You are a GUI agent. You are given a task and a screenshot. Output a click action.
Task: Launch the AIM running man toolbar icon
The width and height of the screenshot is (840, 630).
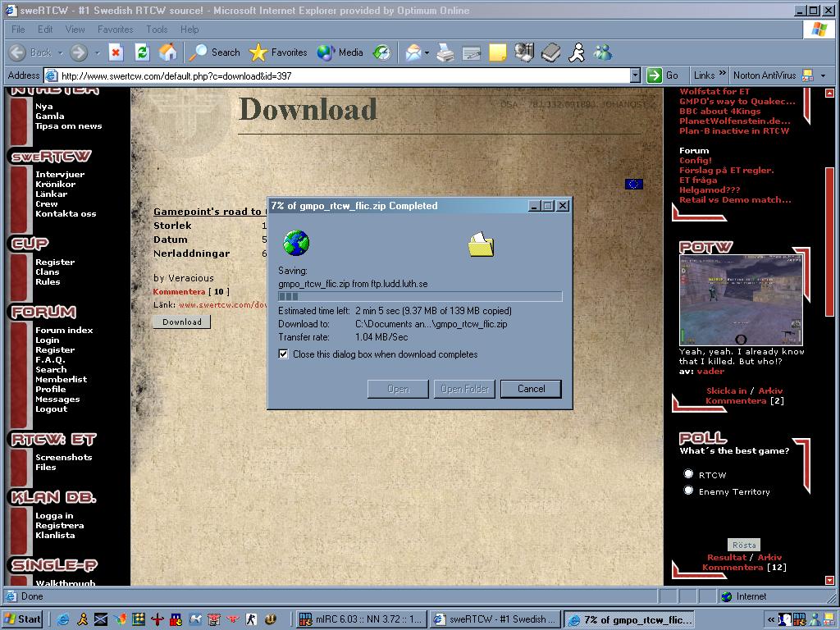click(577, 52)
